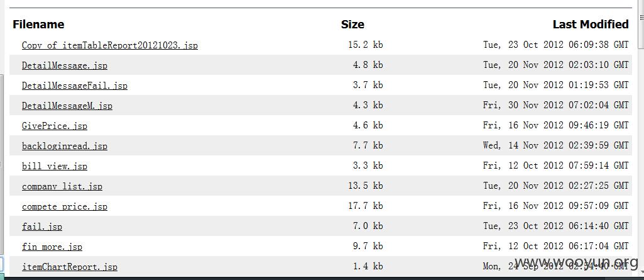
Task: Open the GivePrice.jsp link
Action: tap(55, 126)
